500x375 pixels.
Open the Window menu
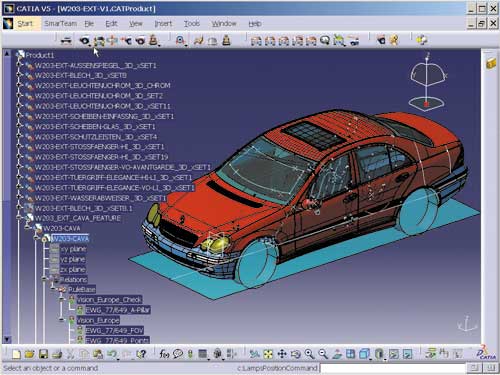(224, 24)
